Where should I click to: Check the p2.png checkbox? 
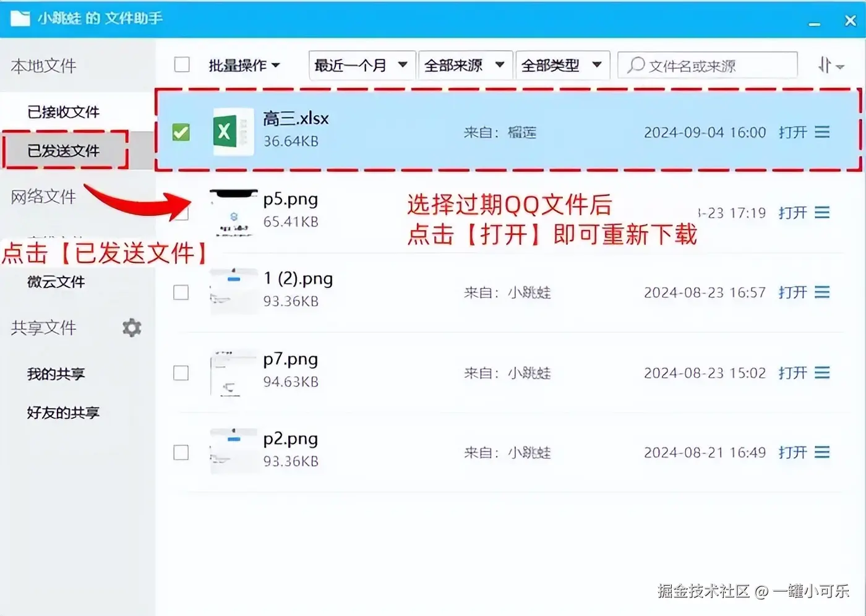(x=181, y=453)
